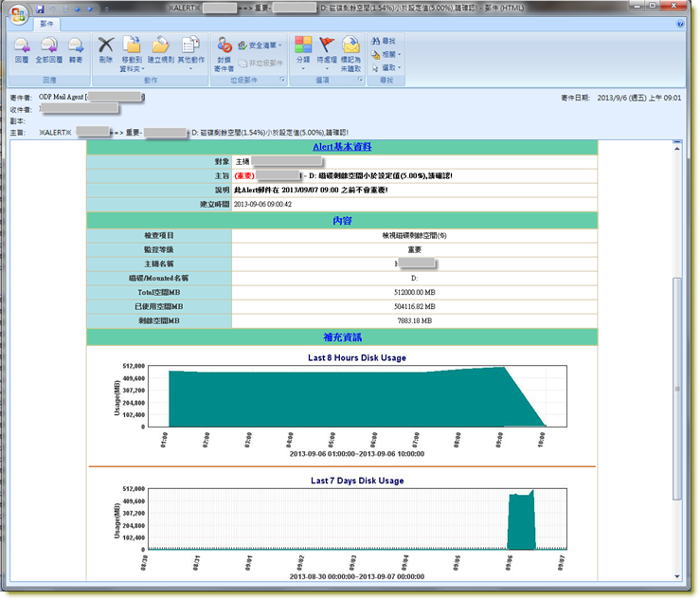
Task: Click the 主旨 subject line in header
Action: click(x=193, y=133)
